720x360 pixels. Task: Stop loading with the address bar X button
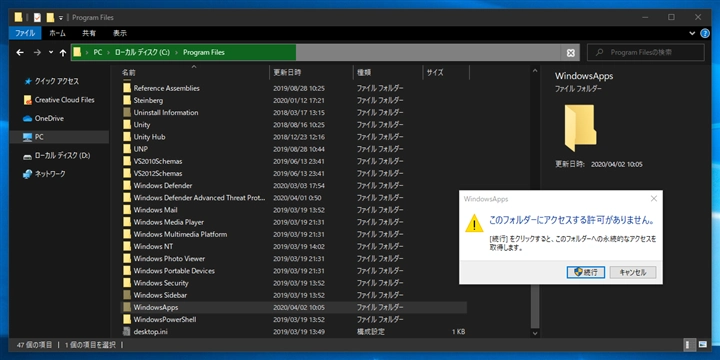[570, 53]
